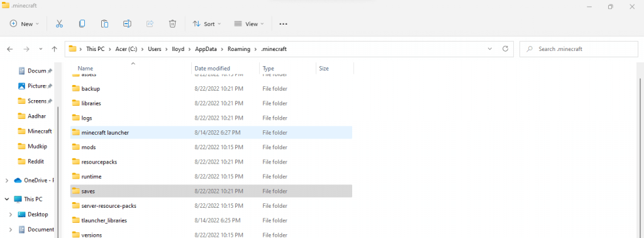Click the Paste clipboard icon
This screenshot has height=238, width=644.
click(x=105, y=24)
